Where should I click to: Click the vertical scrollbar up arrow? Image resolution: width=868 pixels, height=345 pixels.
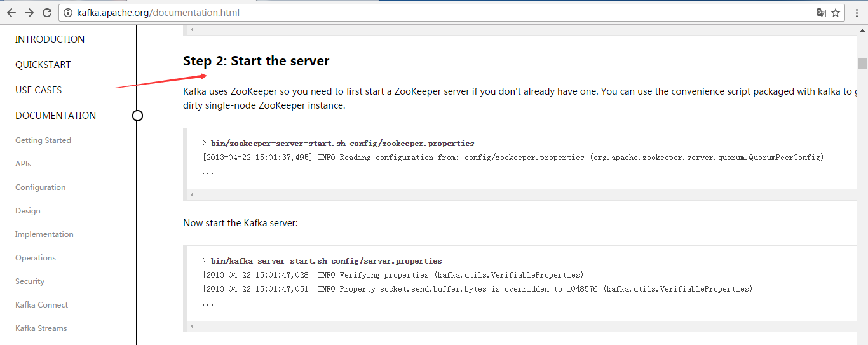(862, 30)
